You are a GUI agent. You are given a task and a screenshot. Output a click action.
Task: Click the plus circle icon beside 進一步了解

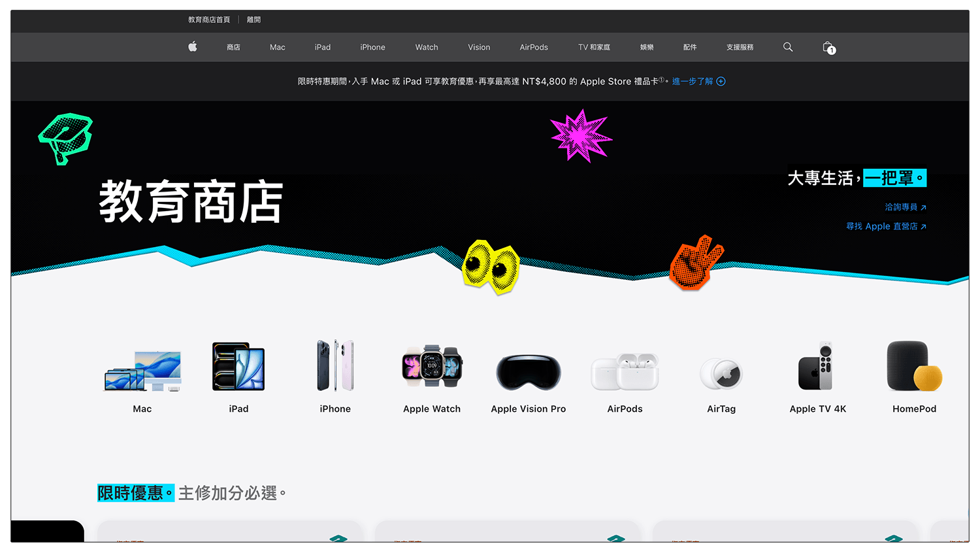(x=721, y=82)
